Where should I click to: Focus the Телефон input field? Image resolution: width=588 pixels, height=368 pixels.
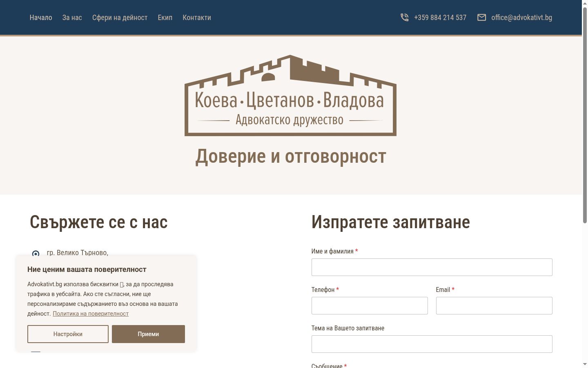(x=370, y=305)
